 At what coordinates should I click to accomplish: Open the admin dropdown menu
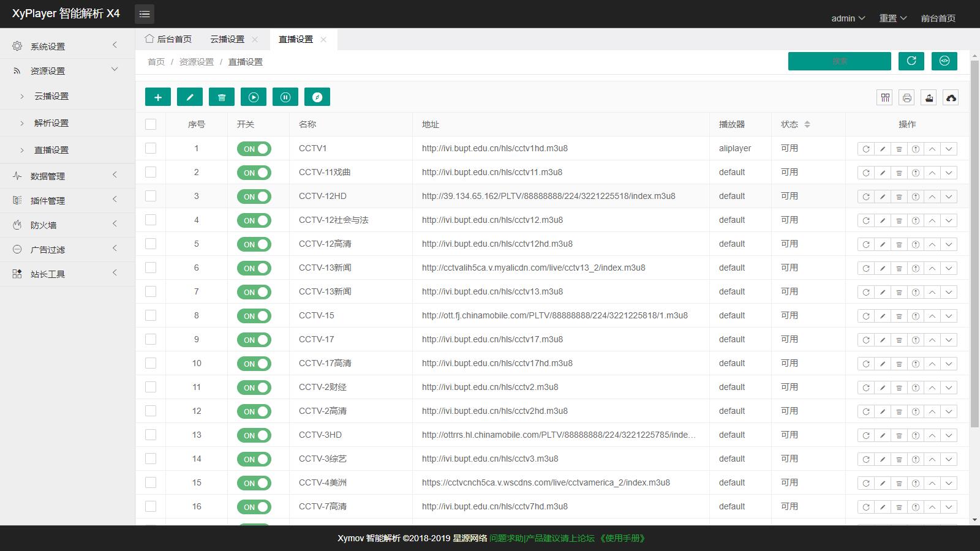(848, 18)
